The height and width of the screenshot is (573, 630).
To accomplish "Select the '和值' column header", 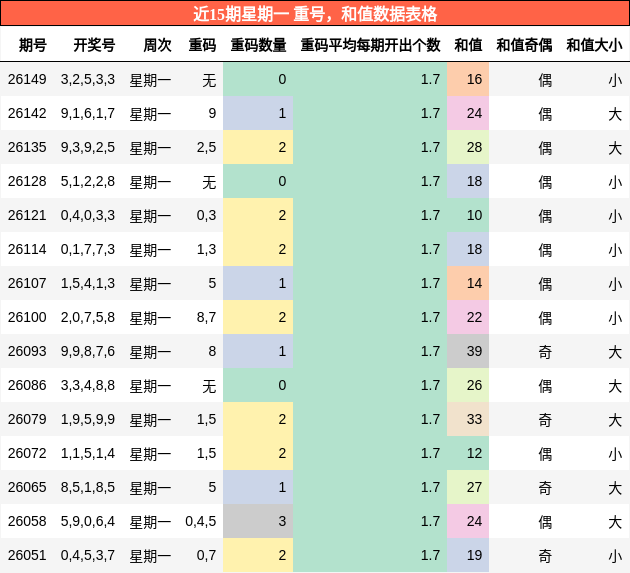I will [x=468, y=45].
